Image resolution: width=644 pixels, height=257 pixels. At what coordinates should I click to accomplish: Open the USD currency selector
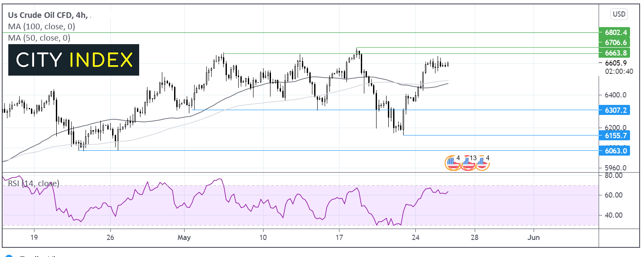click(619, 14)
